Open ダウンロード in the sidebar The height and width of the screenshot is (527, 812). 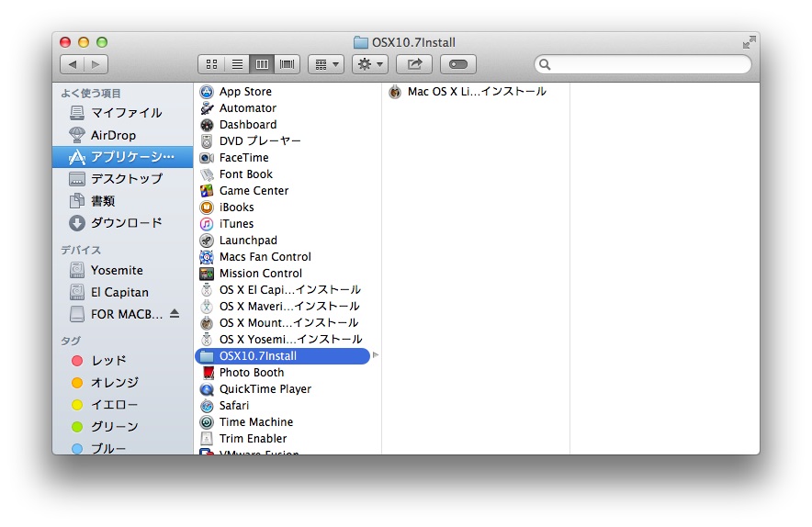[x=123, y=223]
